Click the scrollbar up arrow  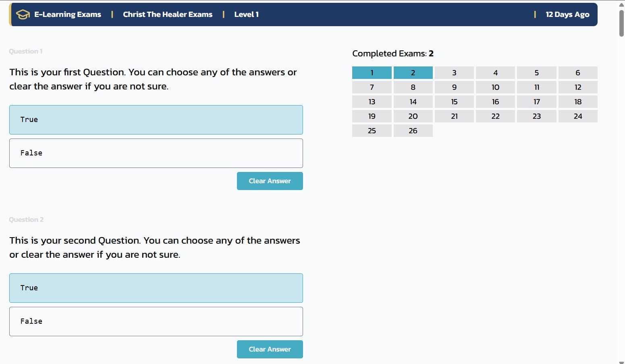pos(621,4)
